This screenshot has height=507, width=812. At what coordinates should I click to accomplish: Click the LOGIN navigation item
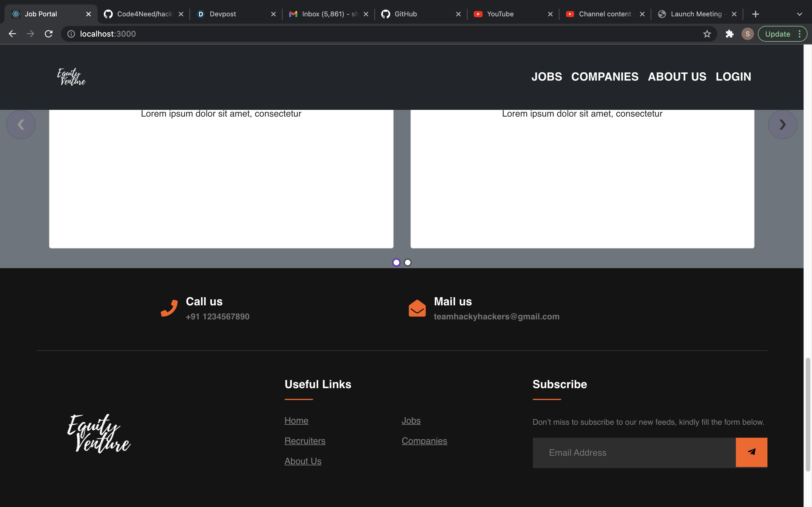[x=733, y=77]
